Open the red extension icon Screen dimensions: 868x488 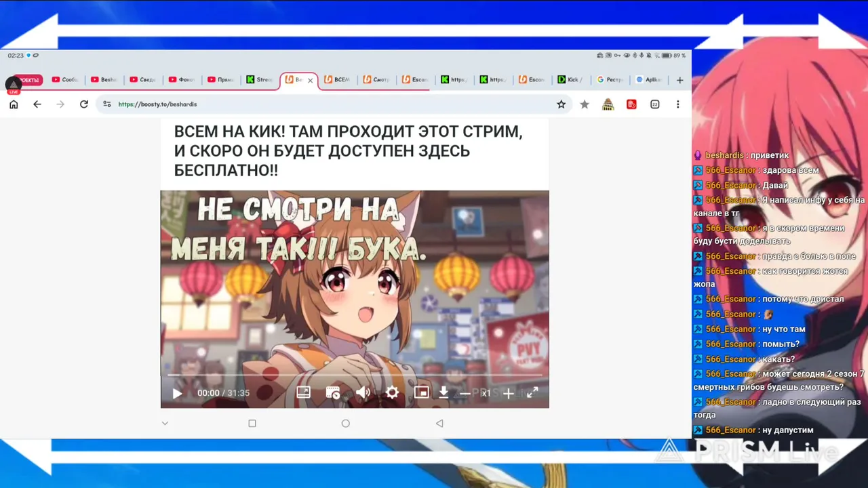pyautogui.click(x=631, y=104)
